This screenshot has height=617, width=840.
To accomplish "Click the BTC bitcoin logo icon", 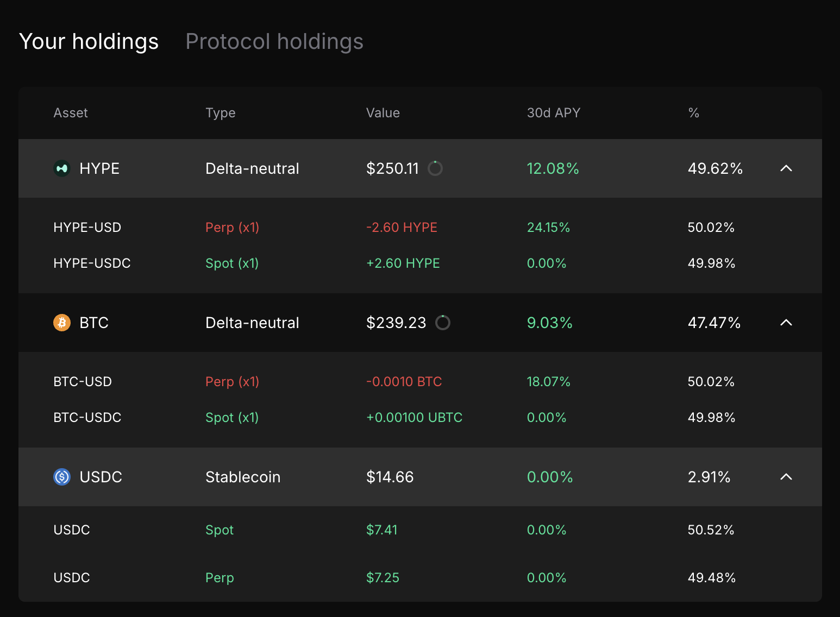I will [x=62, y=323].
